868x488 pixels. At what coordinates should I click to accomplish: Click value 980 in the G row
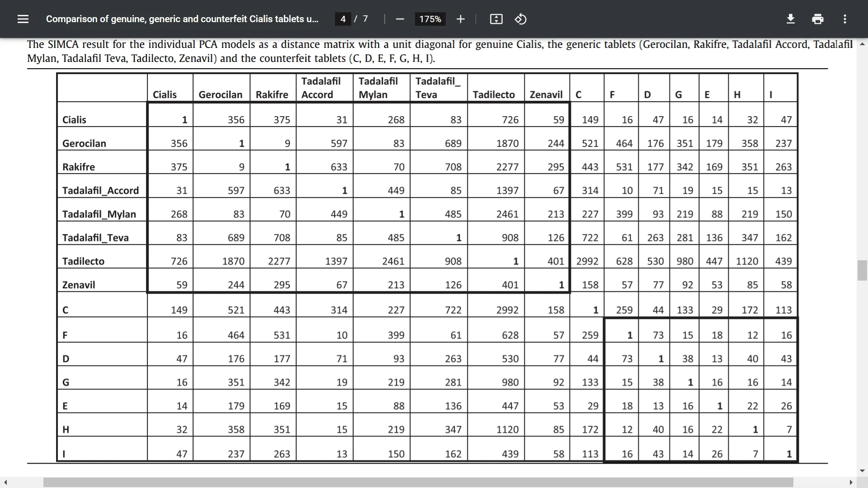click(510, 382)
